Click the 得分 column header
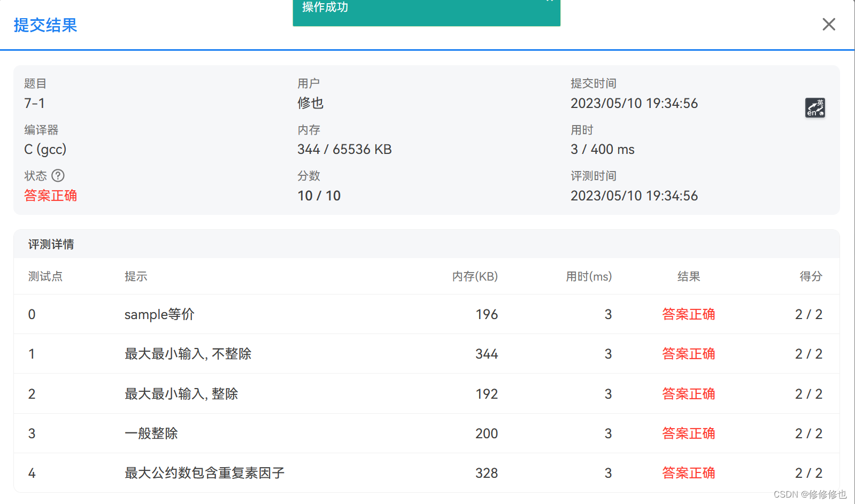This screenshot has width=855, height=504. coord(811,276)
